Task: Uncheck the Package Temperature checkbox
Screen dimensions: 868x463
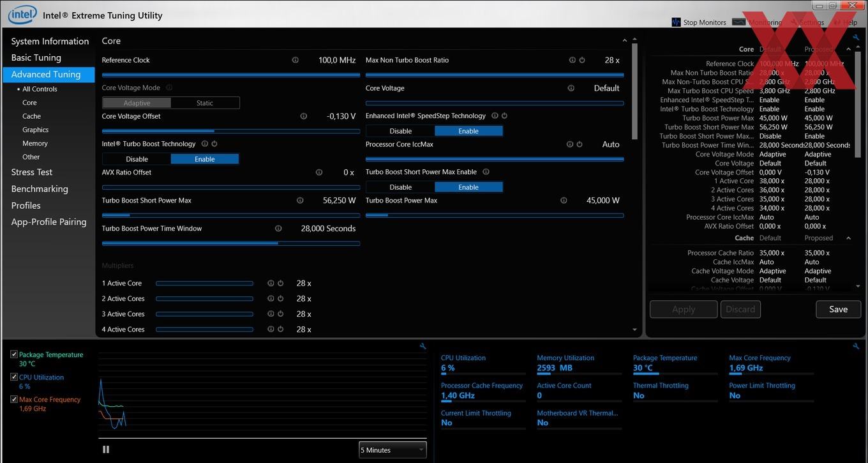Action: click(x=14, y=354)
